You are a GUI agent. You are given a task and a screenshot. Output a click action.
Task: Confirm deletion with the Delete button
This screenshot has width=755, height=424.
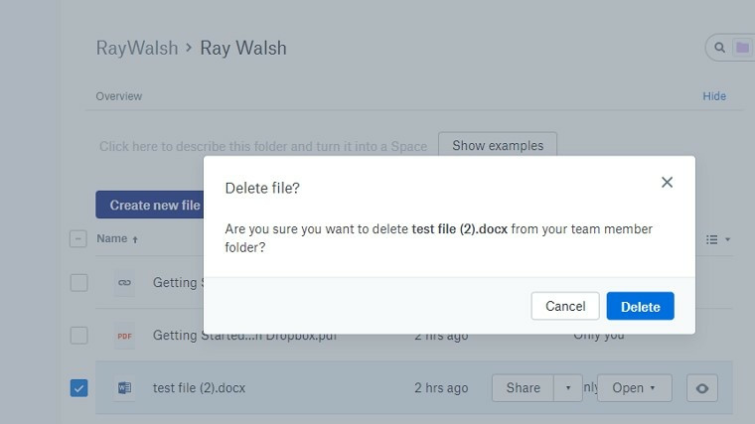(640, 306)
